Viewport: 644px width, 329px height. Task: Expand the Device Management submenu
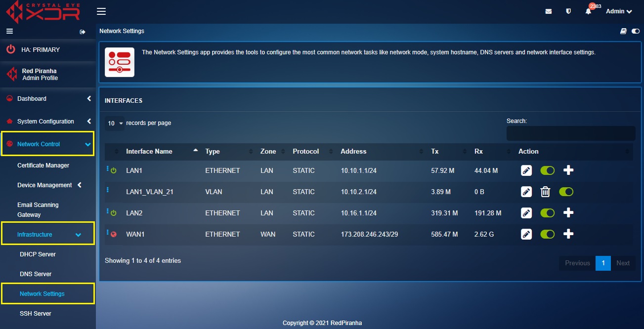80,185
